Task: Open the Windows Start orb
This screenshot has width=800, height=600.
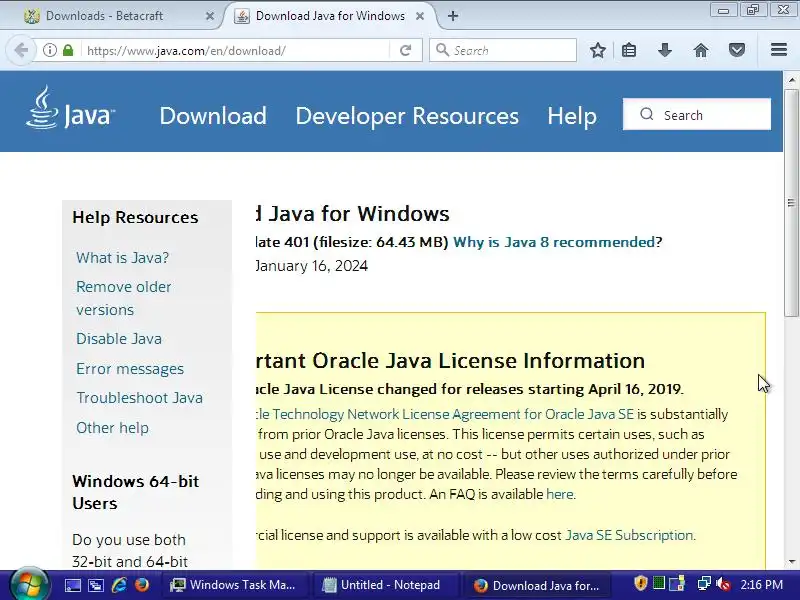Action: coord(30,584)
